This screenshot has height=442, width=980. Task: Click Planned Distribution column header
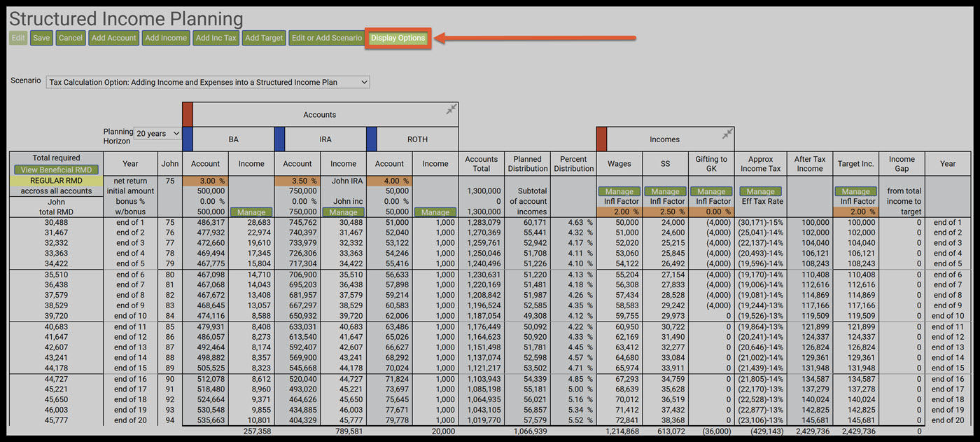pos(528,164)
